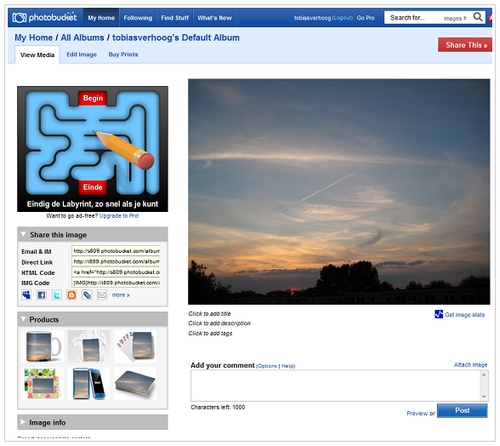This screenshot has width=500, height=446.
Task: Open the photo book product thumbnail
Action: (135, 384)
